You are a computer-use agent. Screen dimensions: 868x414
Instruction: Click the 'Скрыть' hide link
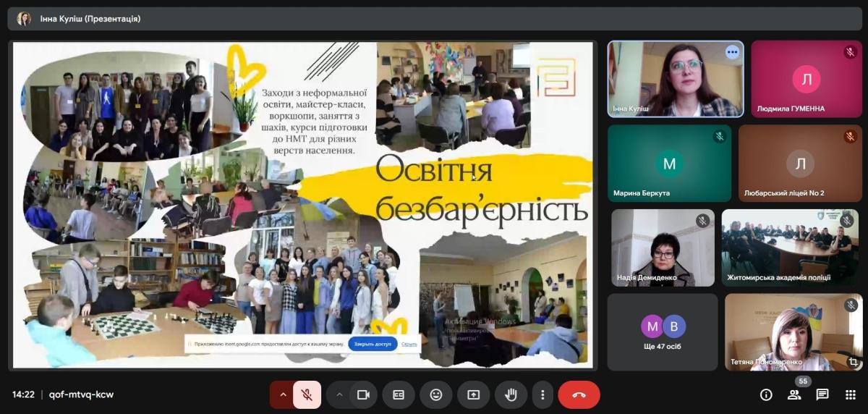tap(409, 344)
